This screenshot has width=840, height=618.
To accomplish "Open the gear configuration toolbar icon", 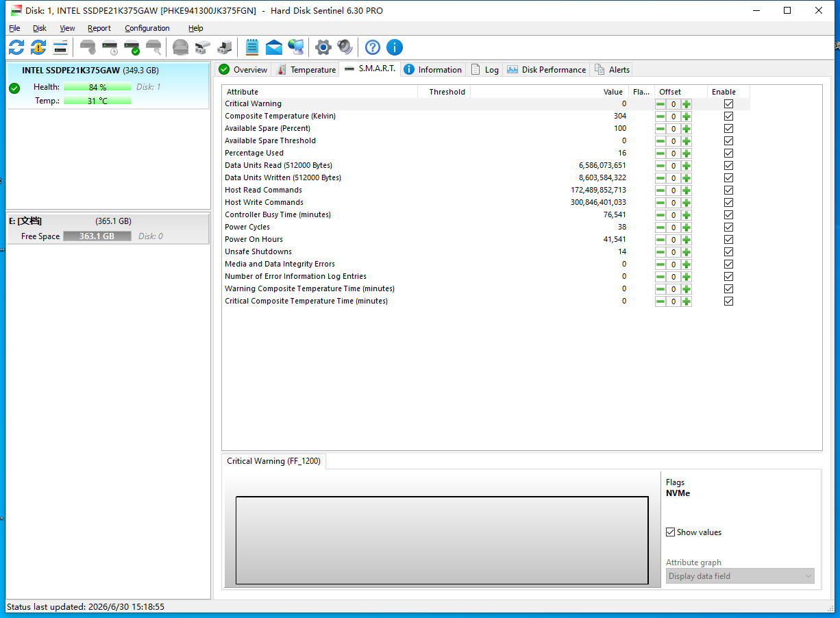I will coord(323,47).
